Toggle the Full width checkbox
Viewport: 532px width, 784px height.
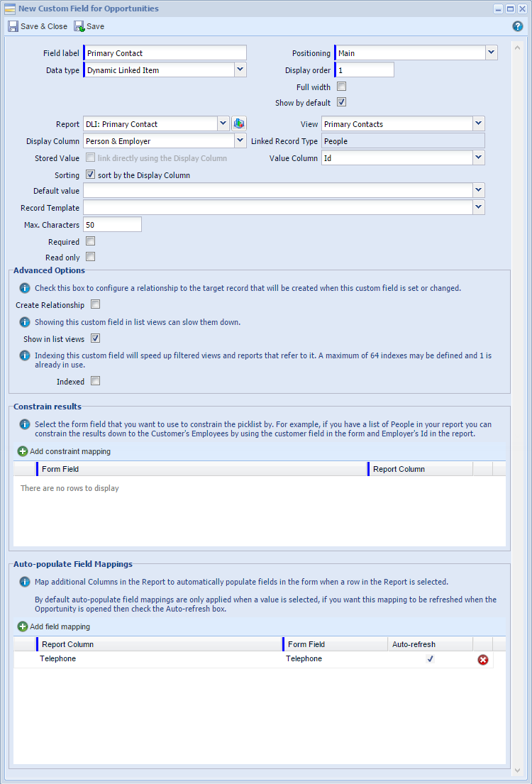pos(341,87)
